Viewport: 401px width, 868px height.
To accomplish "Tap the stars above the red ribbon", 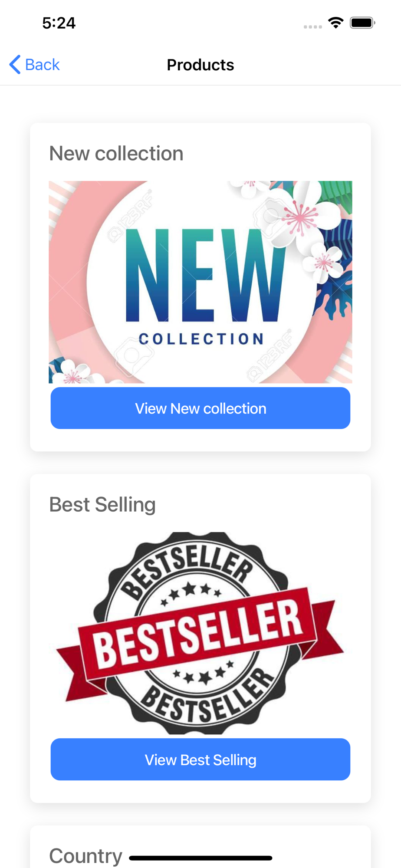I will click(x=191, y=593).
